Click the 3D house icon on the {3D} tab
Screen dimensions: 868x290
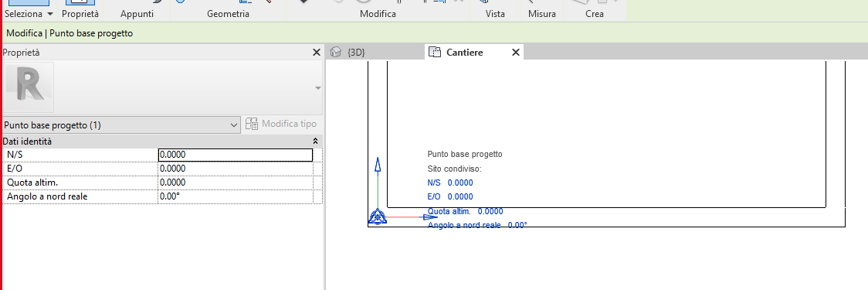335,52
